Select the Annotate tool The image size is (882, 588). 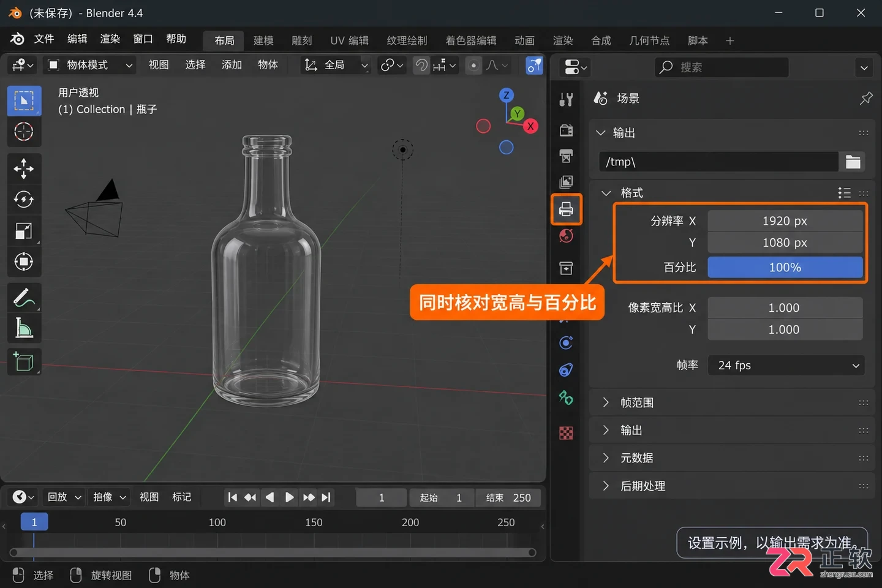point(24,298)
